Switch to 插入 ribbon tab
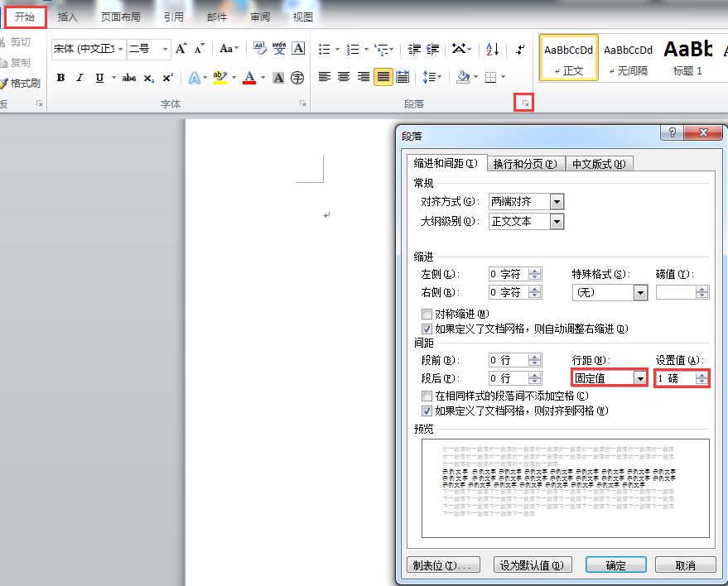The image size is (728, 586). 67,17
